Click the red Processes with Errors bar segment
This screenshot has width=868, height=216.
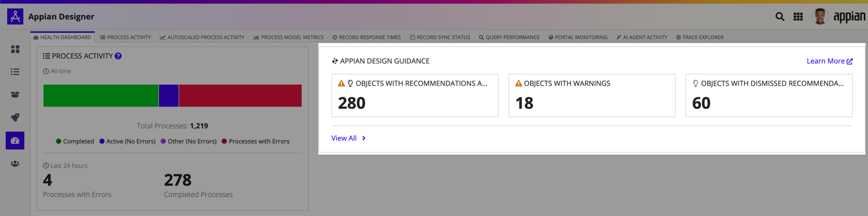[241, 96]
